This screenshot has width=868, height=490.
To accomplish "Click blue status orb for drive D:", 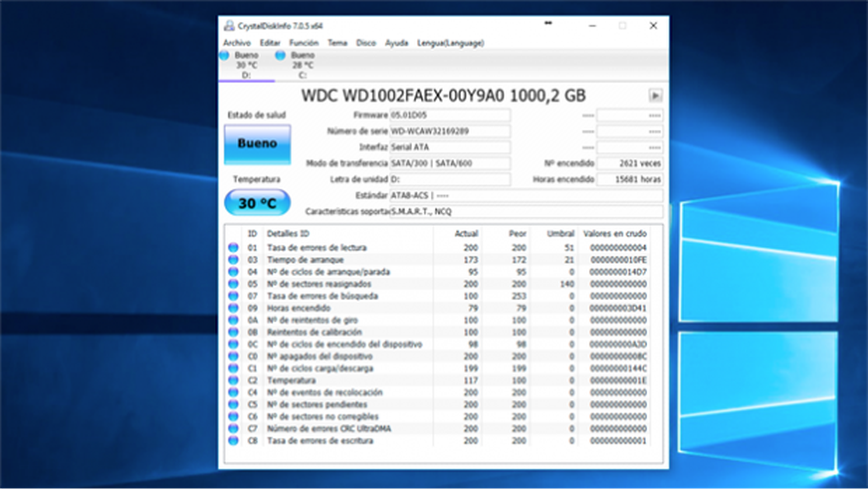I will (x=224, y=56).
